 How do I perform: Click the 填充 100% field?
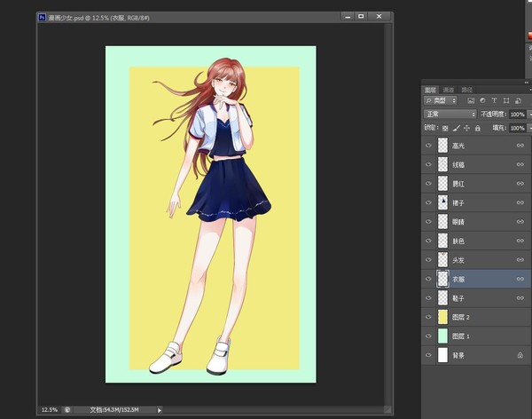[x=518, y=128]
